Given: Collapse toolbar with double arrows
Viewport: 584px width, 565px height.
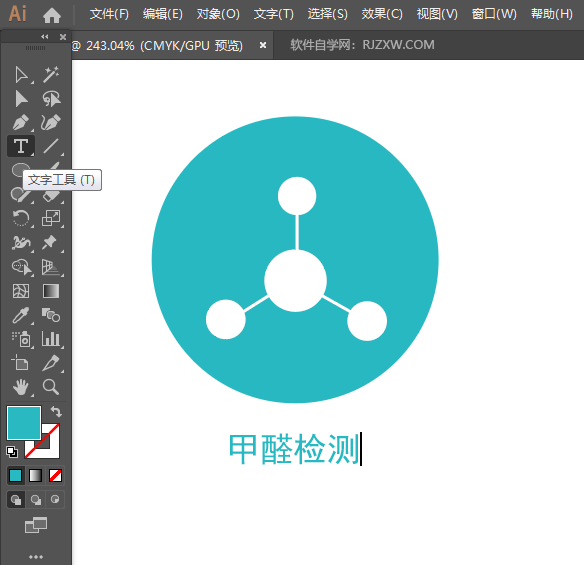Looking at the screenshot, I should (x=45, y=36).
